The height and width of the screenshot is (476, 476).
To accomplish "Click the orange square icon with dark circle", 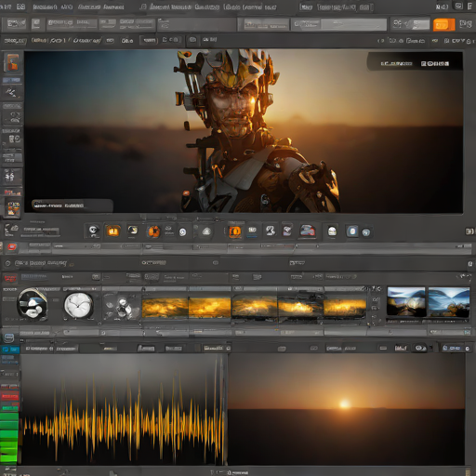I will [x=234, y=231].
